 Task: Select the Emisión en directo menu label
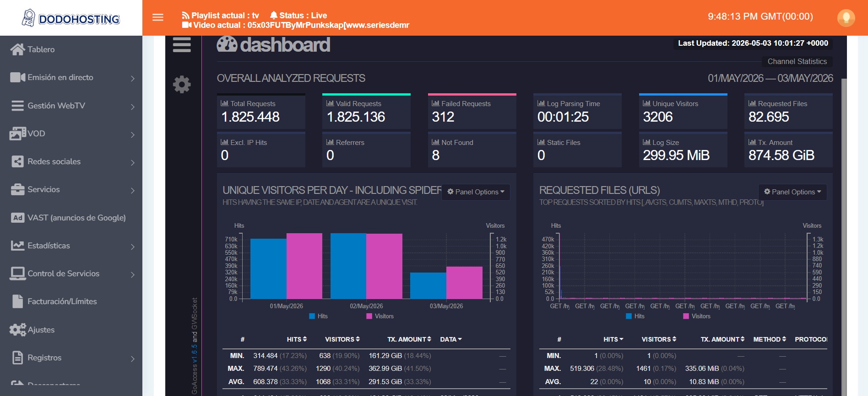click(60, 77)
